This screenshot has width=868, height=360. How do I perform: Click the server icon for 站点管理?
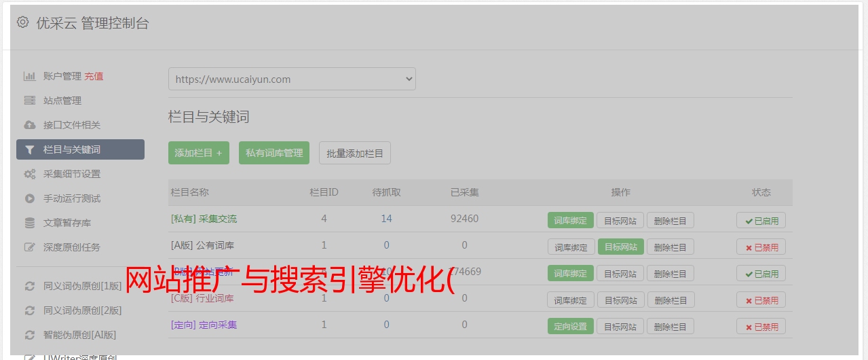(29, 101)
